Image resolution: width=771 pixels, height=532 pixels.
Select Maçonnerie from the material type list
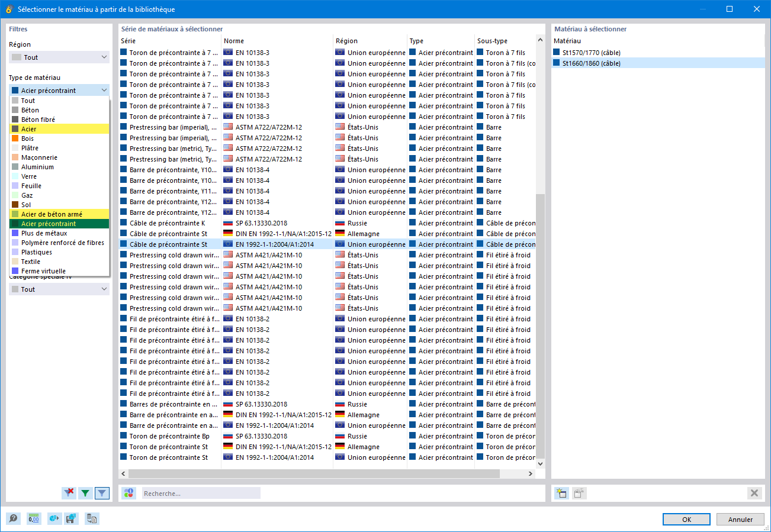tap(59, 157)
